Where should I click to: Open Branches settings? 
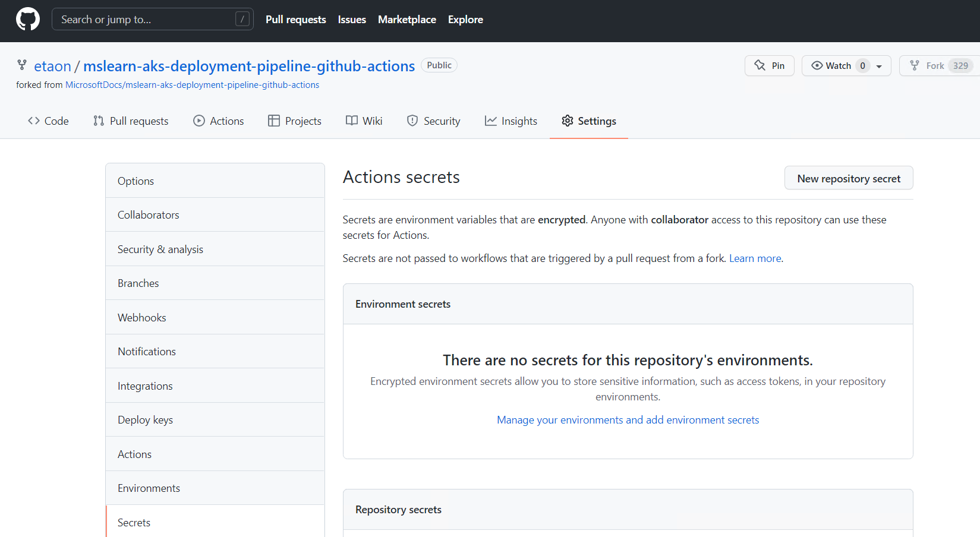(x=215, y=283)
